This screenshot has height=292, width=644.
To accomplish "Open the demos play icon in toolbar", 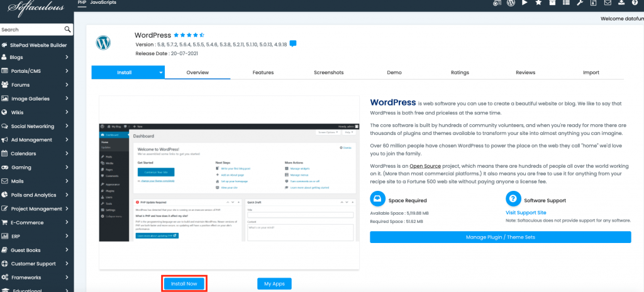I will 525,3.
